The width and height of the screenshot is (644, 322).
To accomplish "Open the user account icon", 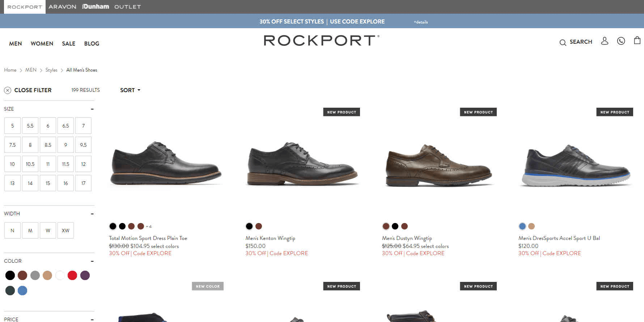I will click(x=605, y=41).
